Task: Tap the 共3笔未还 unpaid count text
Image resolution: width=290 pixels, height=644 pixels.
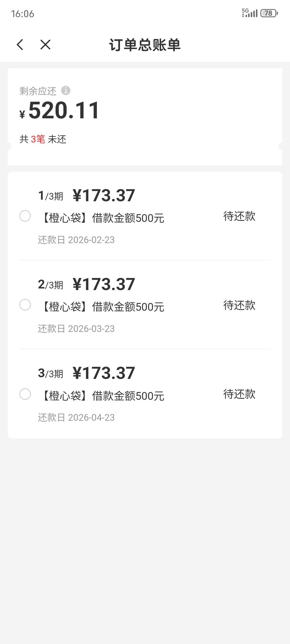Action: [x=43, y=139]
